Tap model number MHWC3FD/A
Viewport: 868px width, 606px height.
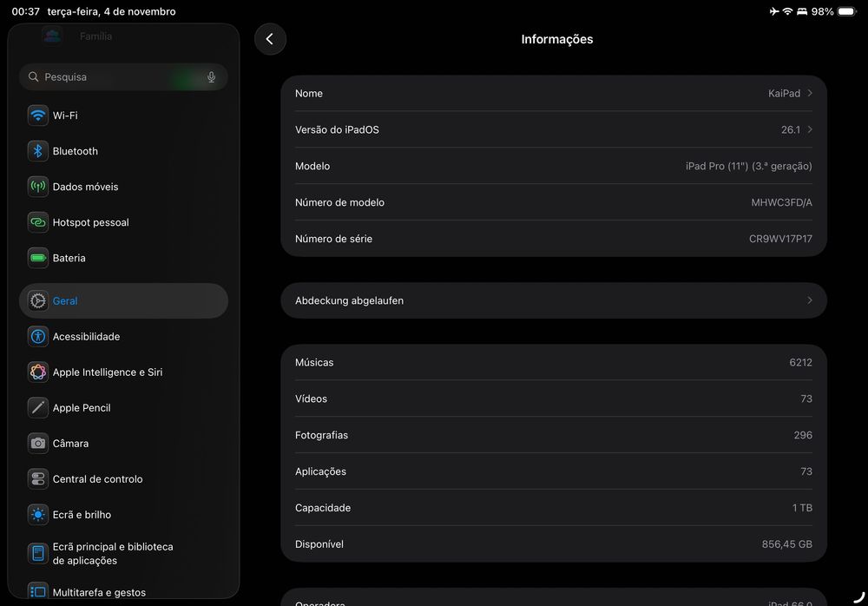(x=781, y=202)
